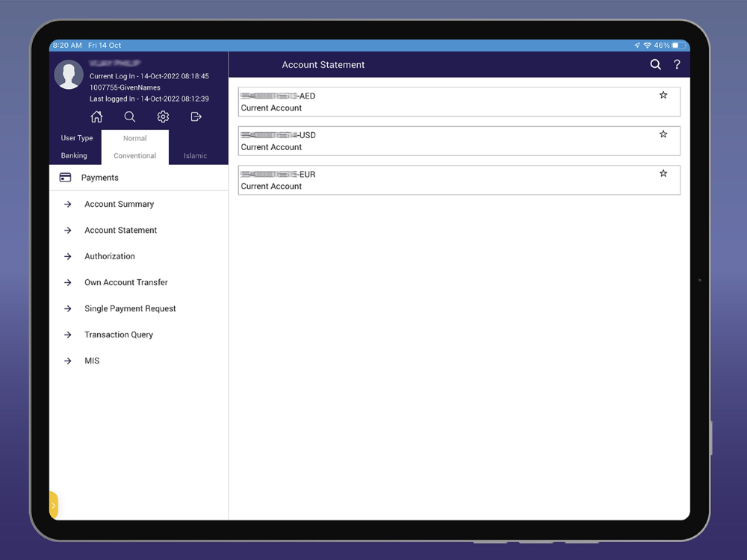Tap the battery indicator in status bar
The height and width of the screenshot is (560, 747).
point(678,46)
